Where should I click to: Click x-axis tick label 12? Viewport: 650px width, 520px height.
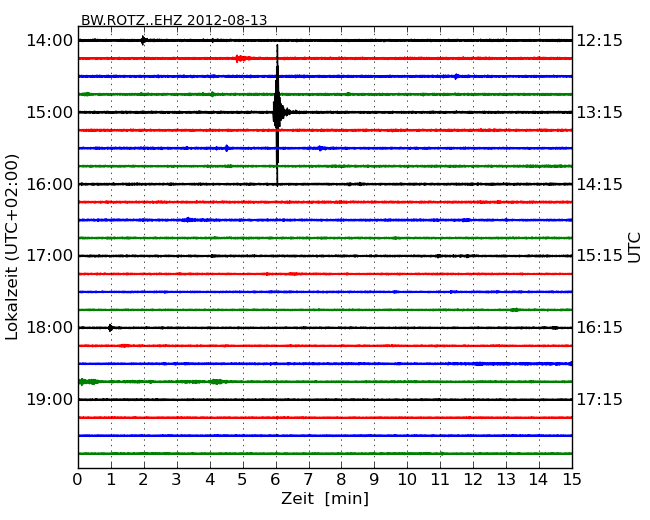[x=473, y=480]
